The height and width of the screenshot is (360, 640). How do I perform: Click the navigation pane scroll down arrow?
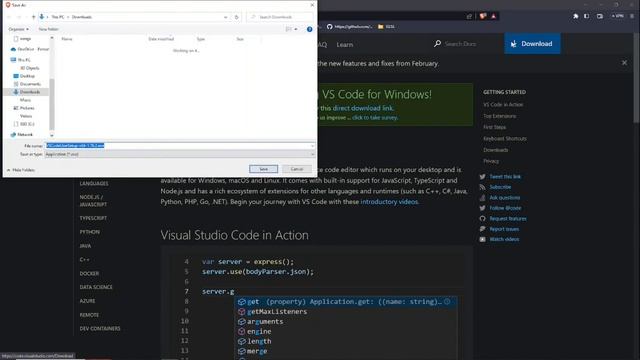coord(52,135)
